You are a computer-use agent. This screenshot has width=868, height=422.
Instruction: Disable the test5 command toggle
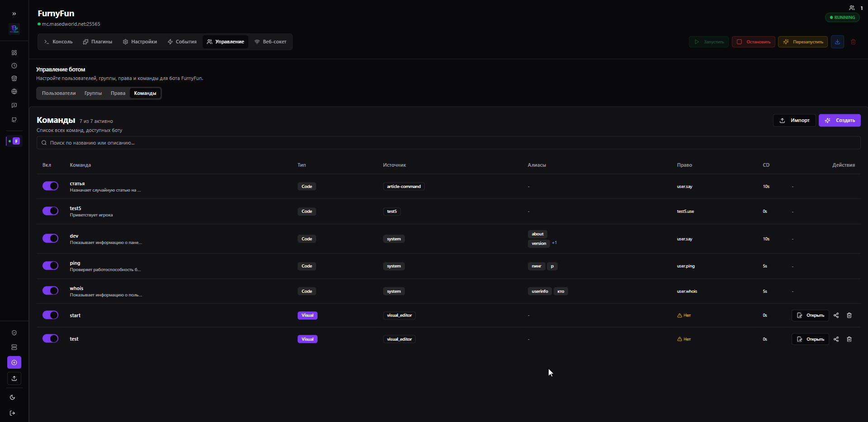tap(50, 211)
